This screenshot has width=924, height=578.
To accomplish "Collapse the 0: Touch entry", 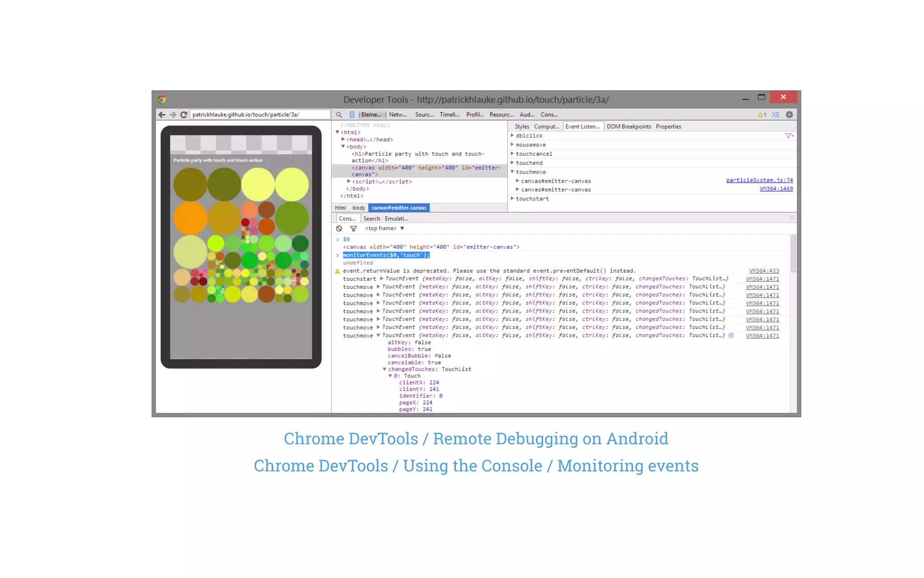I will (x=390, y=376).
